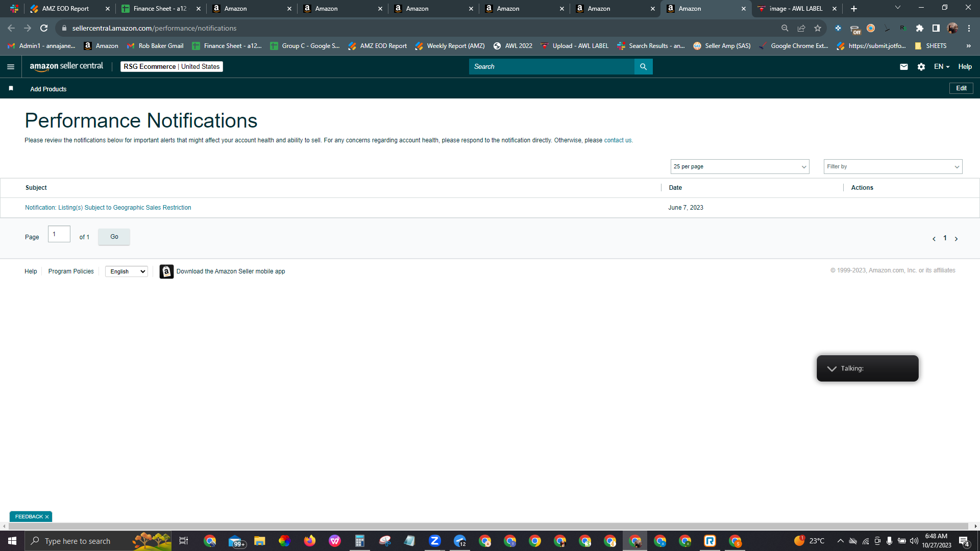This screenshot has height=551, width=980.
Task: Open Chrome side panel icon
Action: pyautogui.click(x=936, y=28)
